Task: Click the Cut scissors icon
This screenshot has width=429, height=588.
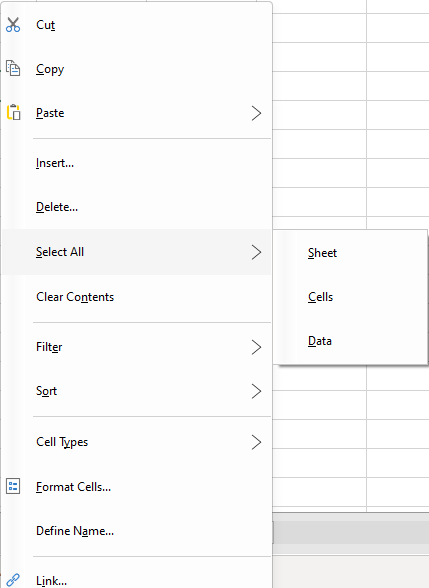Action: coord(13,25)
